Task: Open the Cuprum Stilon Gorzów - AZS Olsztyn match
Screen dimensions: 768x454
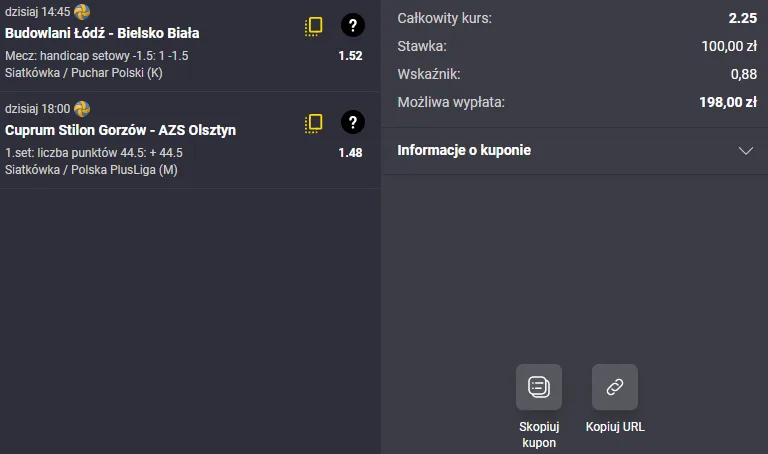Action: pos(120,130)
